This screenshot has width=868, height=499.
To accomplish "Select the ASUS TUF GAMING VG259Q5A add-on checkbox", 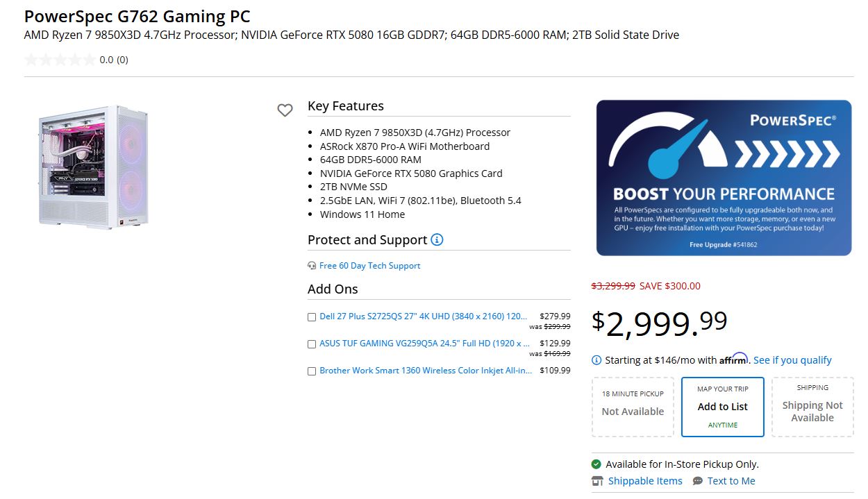I will point(311,344).
